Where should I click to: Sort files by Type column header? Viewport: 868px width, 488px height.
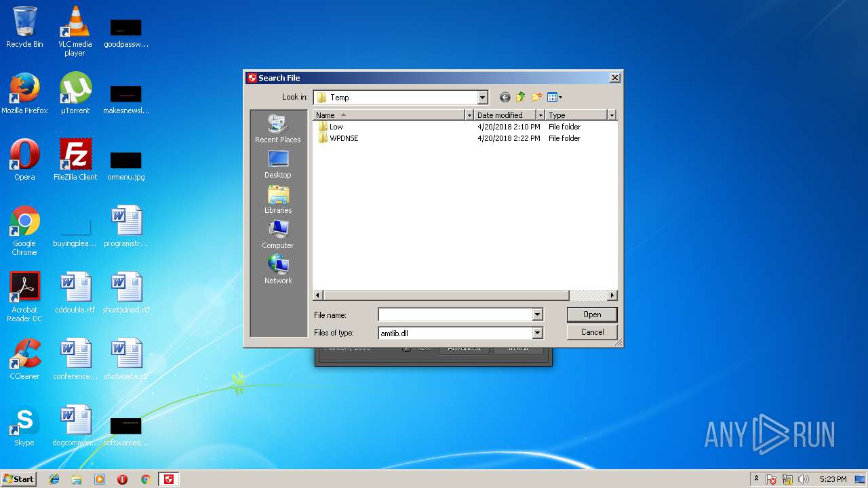[x=576, y=115]
